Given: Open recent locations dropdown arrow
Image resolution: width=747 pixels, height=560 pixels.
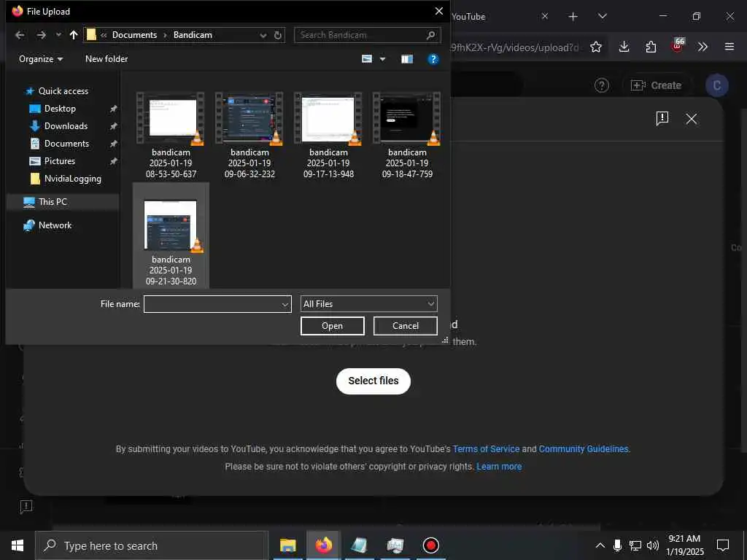Looking at the screenshot, I should (x=58, y=35).
